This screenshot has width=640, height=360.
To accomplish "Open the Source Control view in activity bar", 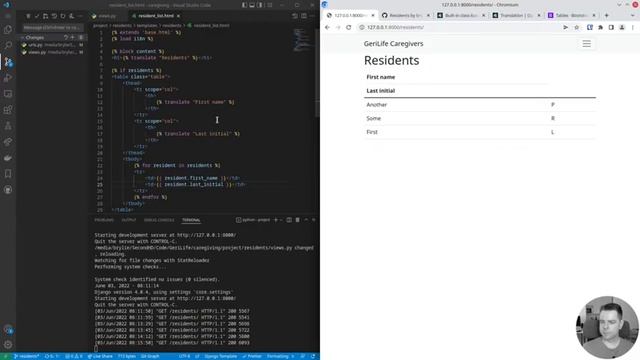I will tap(8, 62).
